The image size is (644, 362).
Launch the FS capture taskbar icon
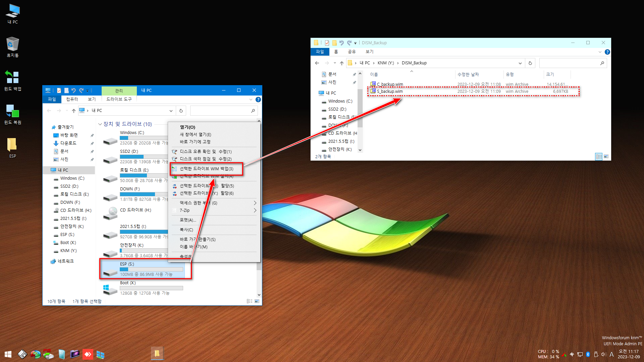coord(48,354)
